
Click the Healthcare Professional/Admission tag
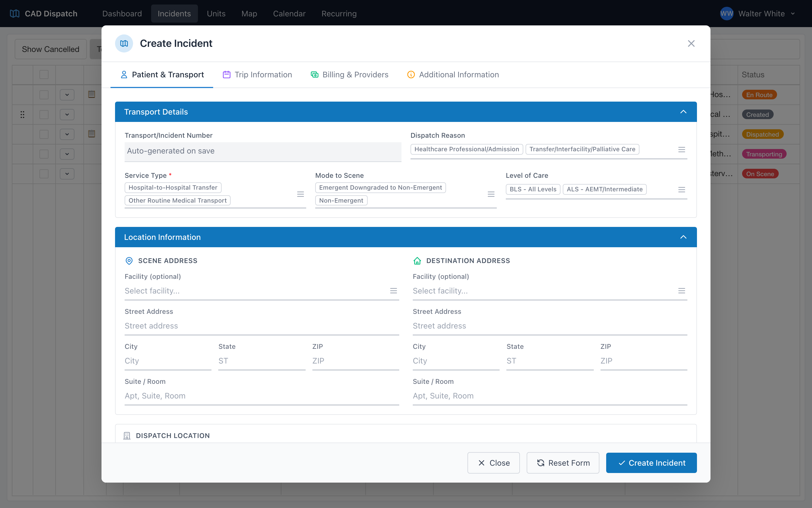point(467,149)
